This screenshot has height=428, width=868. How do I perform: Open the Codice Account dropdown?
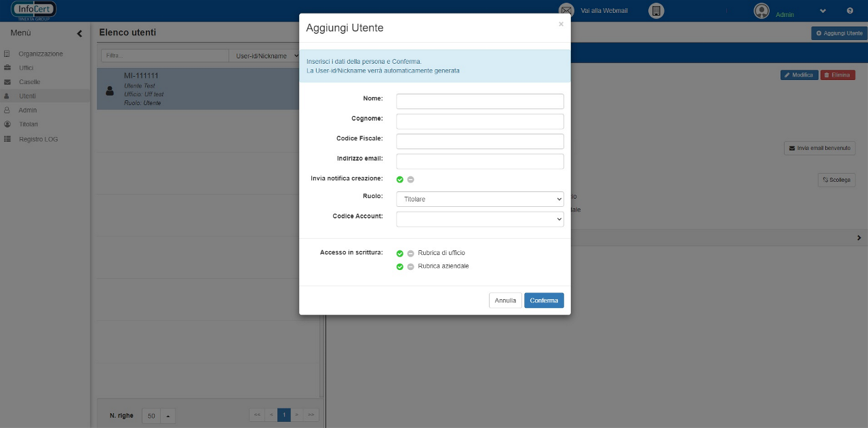[x=479, y=219]
